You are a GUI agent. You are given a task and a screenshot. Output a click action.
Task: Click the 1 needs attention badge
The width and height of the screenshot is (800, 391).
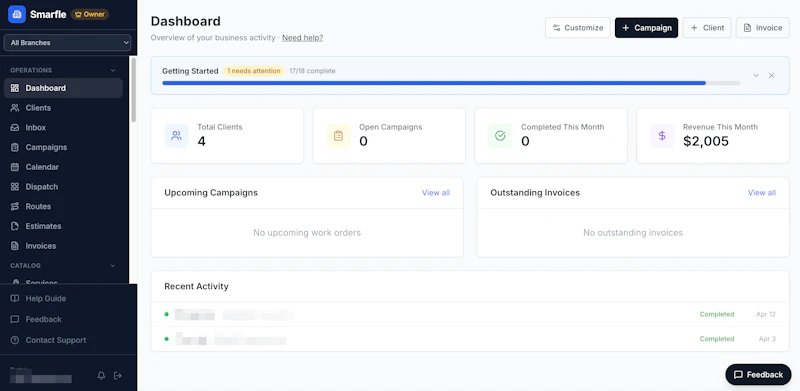click(x=254, y=71)
